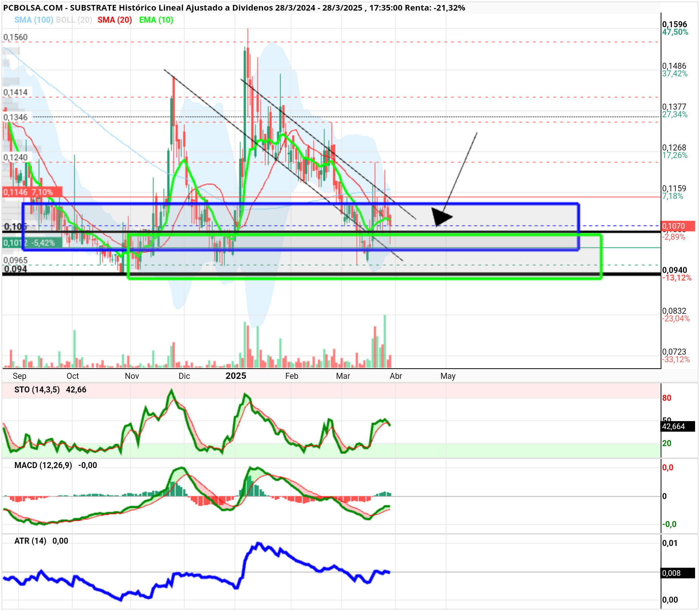Select the Abr month label on axis

pos(396,376)
